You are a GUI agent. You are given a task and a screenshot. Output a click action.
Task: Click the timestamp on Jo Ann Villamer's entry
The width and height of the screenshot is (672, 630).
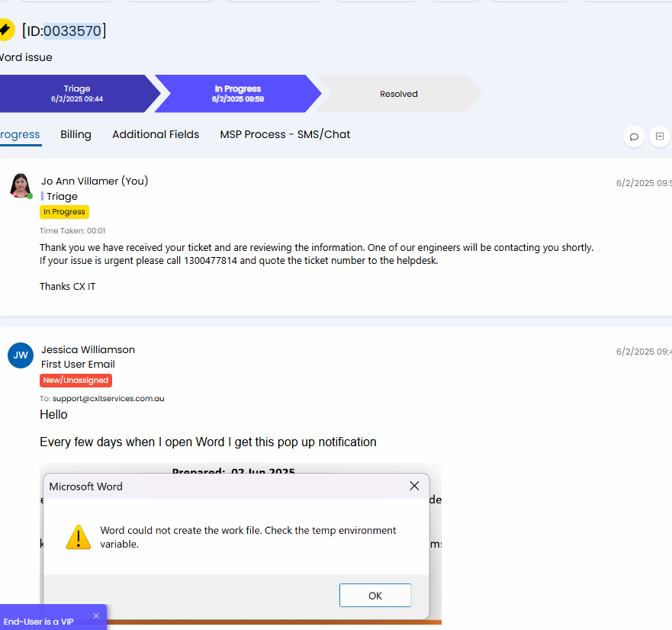coord(644,183)
